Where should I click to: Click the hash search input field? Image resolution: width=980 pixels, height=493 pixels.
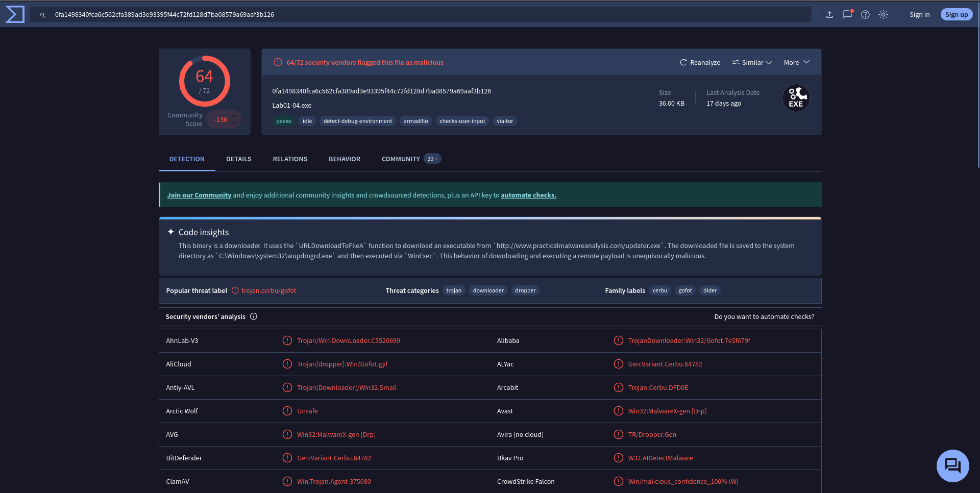click(429, 15)
